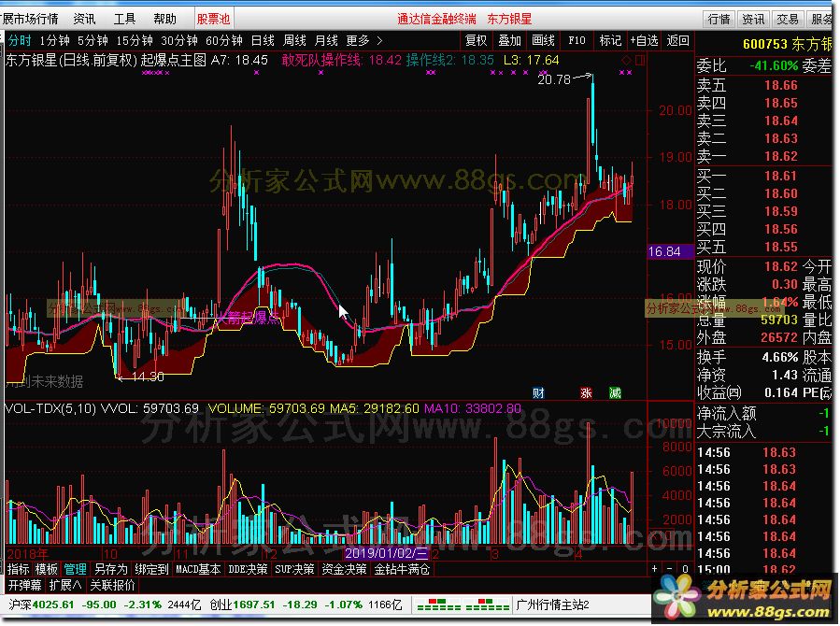Click the 叠加 overlay button

coord(509,41)
